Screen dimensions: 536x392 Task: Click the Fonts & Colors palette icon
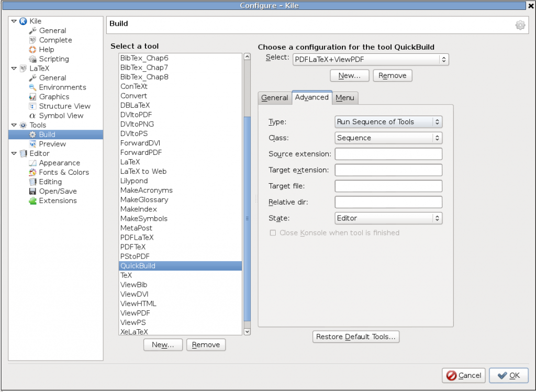coord(32,172)
